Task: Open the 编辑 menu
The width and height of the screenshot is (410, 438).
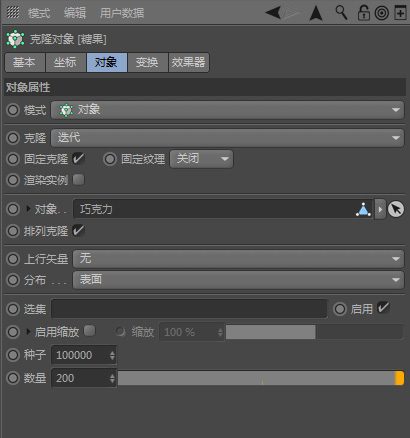Action: coord(75,13)
